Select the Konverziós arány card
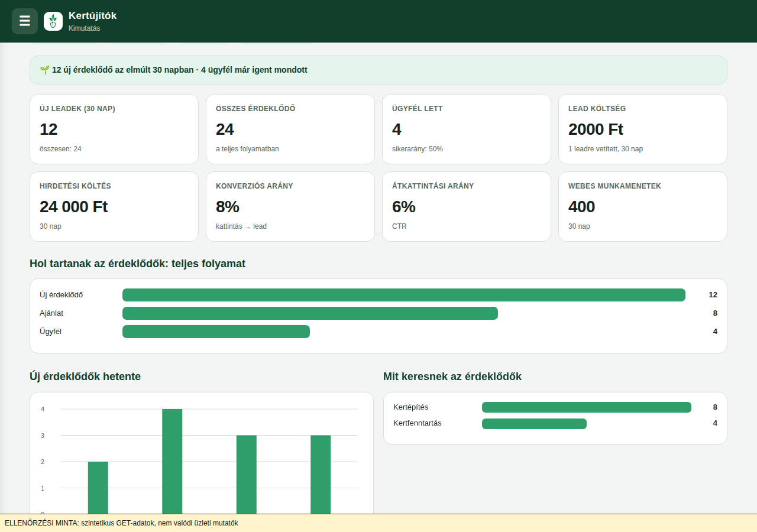 tap(290, 206)
